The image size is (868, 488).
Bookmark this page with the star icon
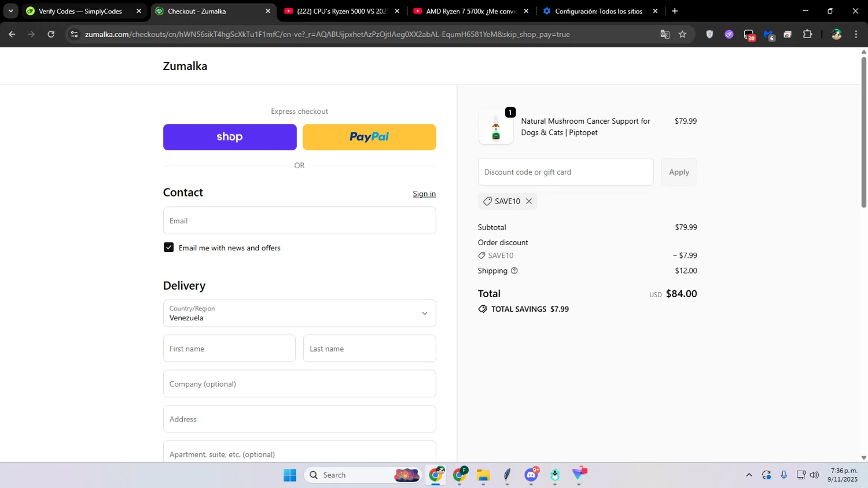pyautogui.click(x=682, y=35)
